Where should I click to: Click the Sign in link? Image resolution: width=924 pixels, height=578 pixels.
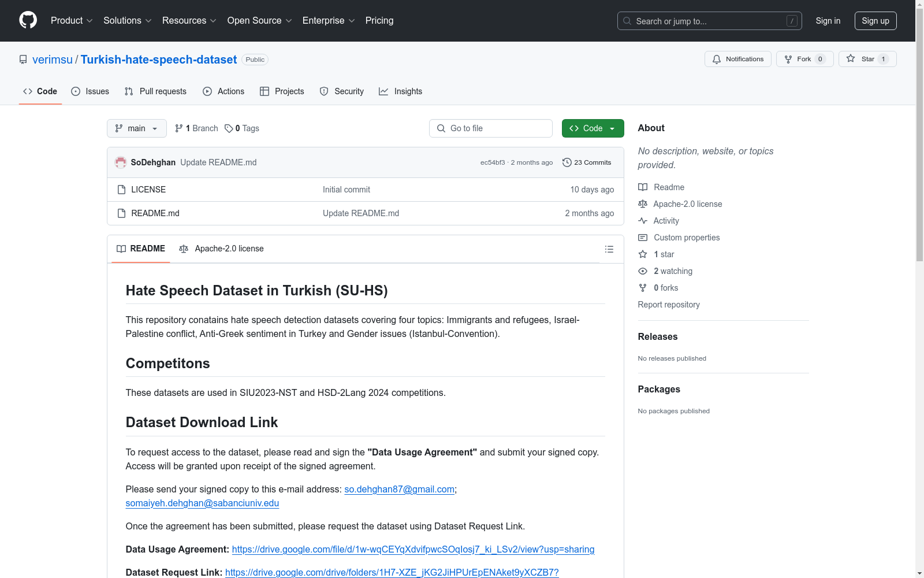828,21
